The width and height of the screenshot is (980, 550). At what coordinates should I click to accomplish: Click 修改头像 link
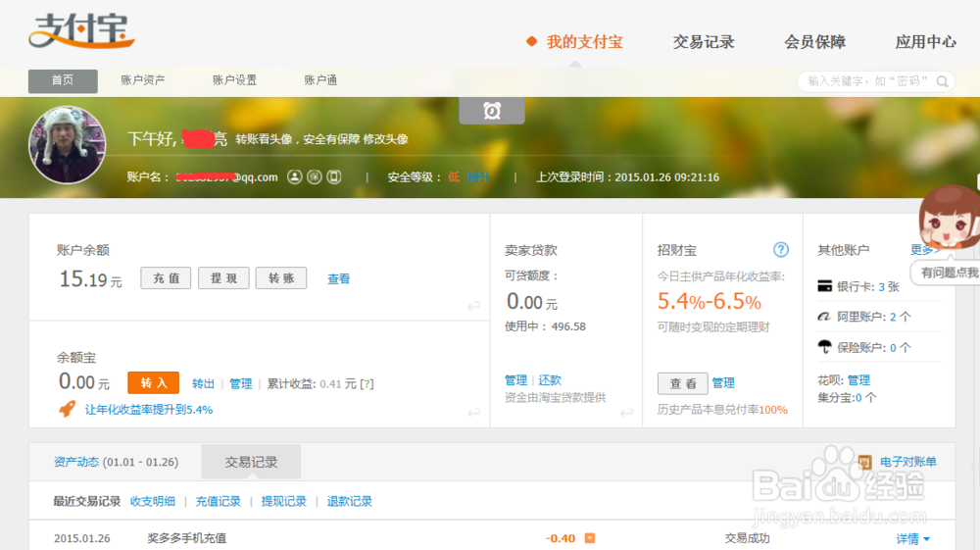[x=385, y=139]
